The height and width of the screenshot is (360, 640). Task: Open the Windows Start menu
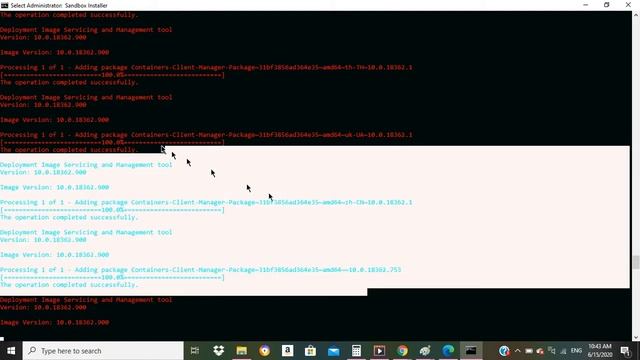tap(11, 351)
